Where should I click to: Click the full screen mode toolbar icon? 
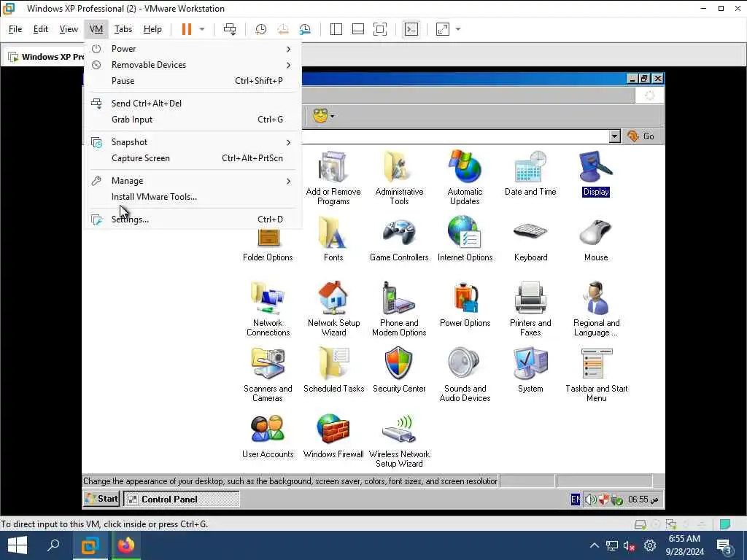379,29
